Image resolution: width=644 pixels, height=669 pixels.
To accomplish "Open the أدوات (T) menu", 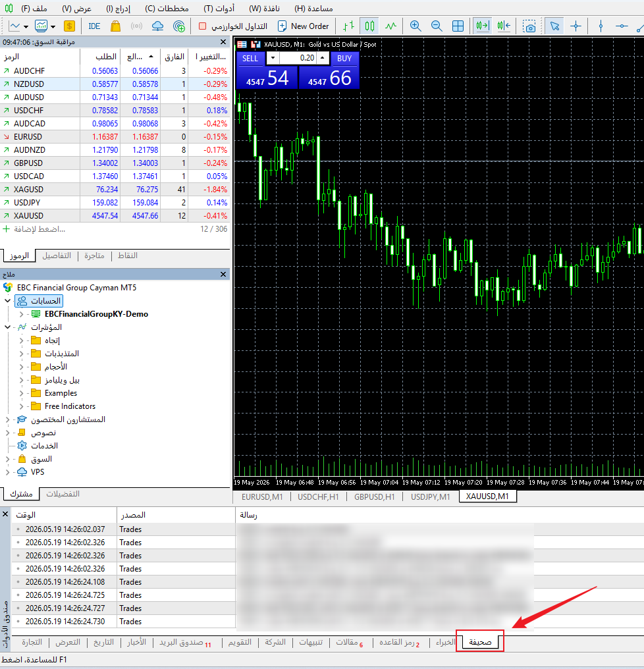I will click(x=219, y=9).
